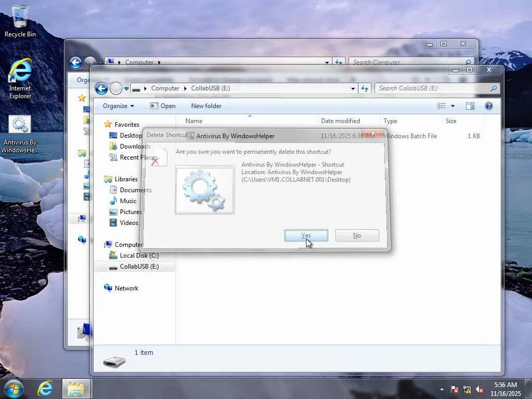
Task: Change the view using the view icon
Action: pyautogui.click(x=442, y=106)
